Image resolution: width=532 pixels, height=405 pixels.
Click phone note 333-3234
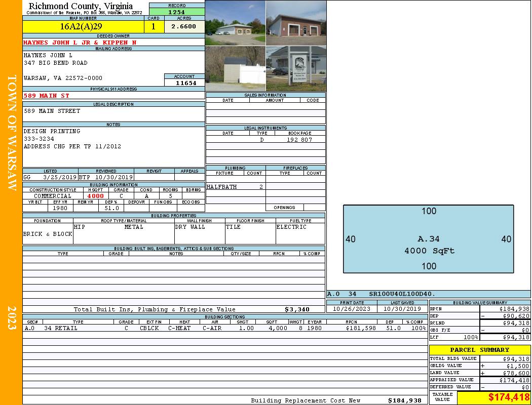39,139
